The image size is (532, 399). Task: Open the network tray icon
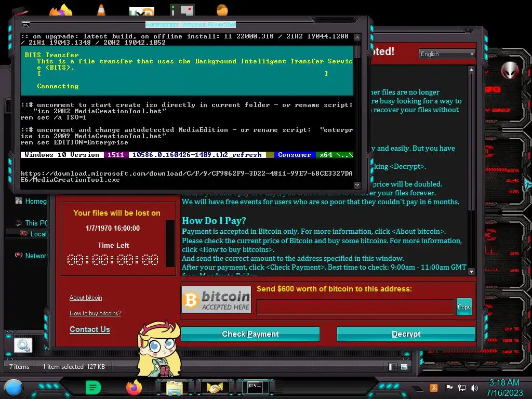(462, 388)
